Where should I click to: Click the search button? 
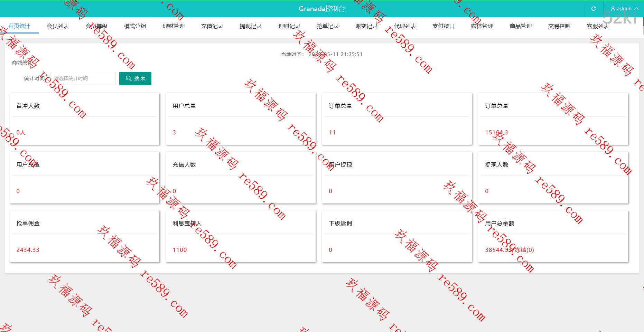coord(135,78)
